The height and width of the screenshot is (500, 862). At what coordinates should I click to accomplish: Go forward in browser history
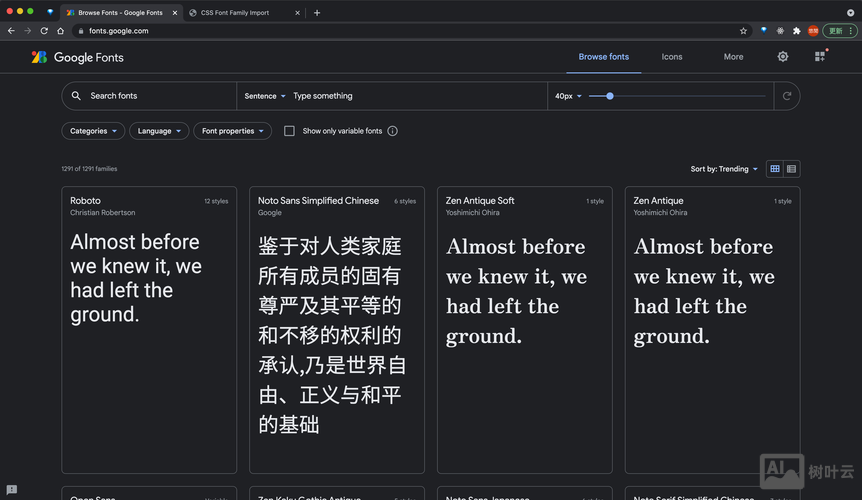[x=27, y=31]
